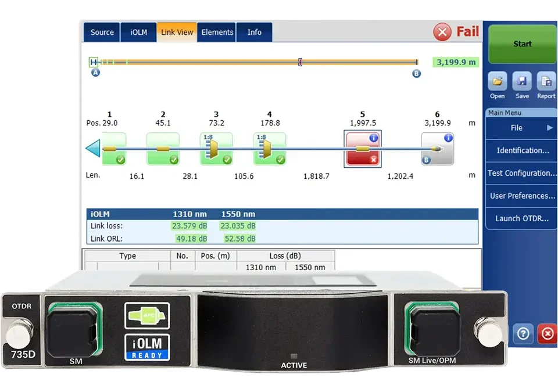Screen dimensions: 558x392
Task: Click the 1310 nm link loss value 23.579 dB
Action: coord(189,226)
